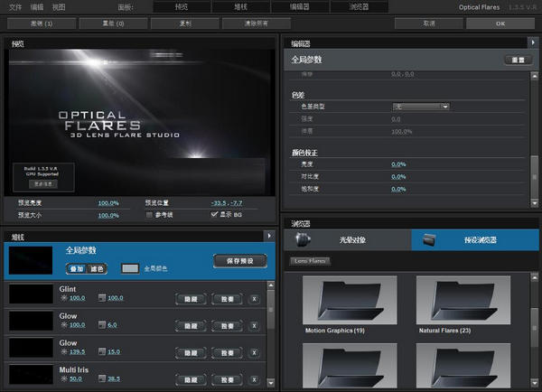The height and width of the screenshot is (392, 542).
Task: Click the camera icon on 光晕对象 tab
Action: [306, 240]
